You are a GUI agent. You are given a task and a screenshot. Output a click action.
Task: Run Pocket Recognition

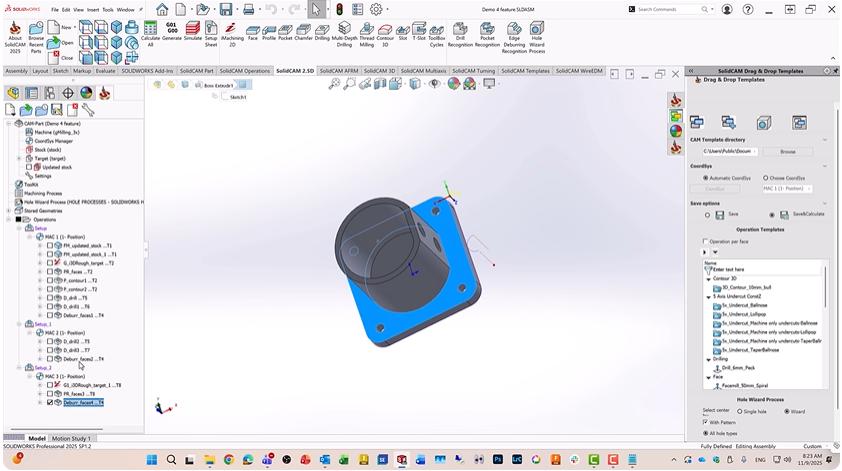pyautogui.click(x=487, y=34)
